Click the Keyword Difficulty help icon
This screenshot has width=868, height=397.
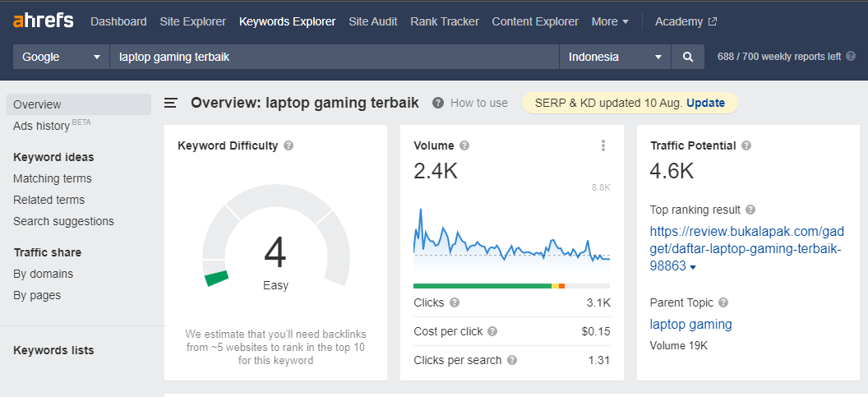point(289,145)
